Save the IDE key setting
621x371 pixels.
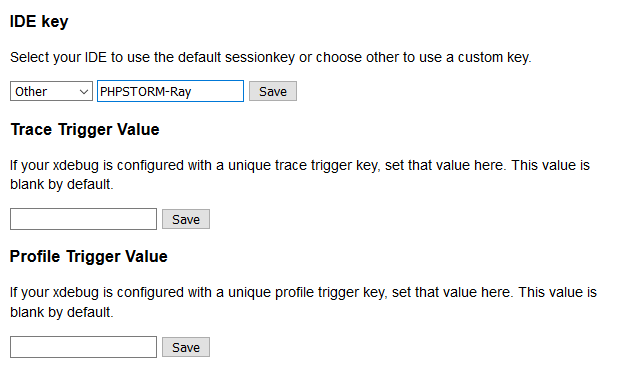click(273, 91)
